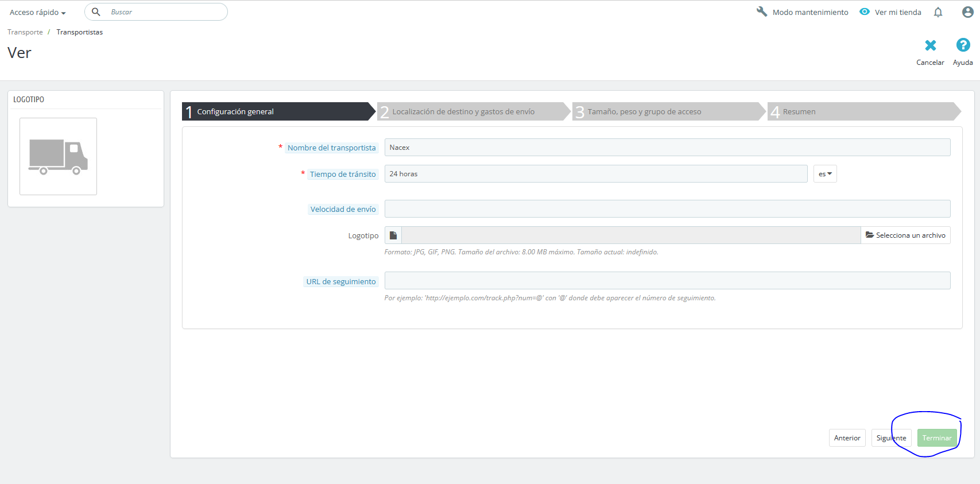Click Selecciona un archivo button

pos(905,235)
